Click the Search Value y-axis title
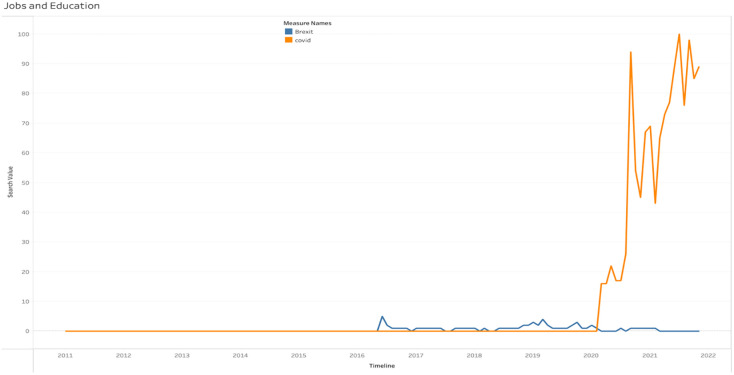 point(11,182)
